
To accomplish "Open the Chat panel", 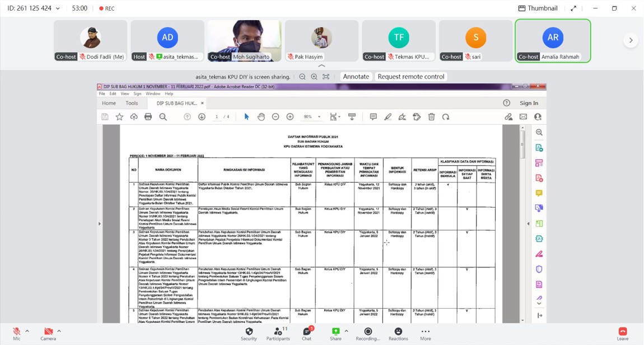I will click(306, 332).
